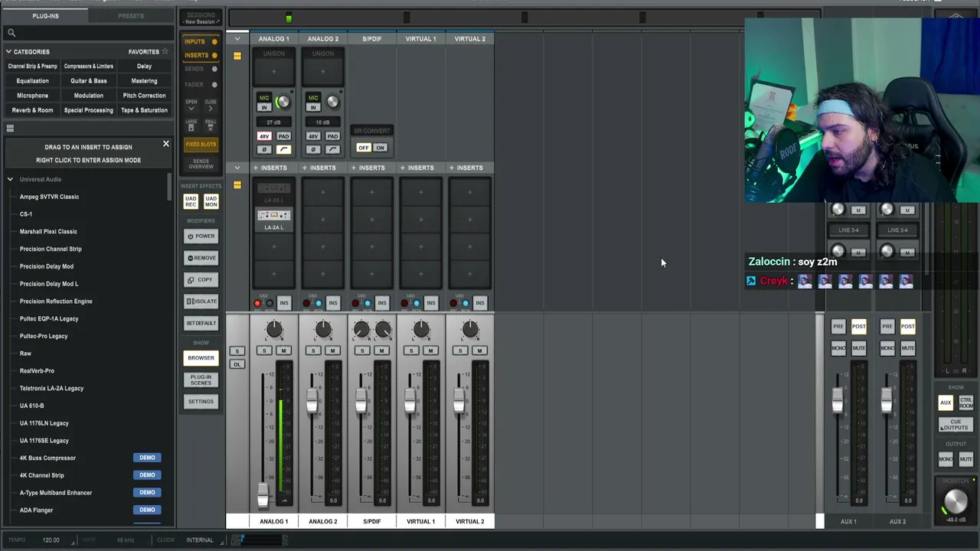
Task: Toggle the low-cut filter on Analog 1
Action: (283, 149)
